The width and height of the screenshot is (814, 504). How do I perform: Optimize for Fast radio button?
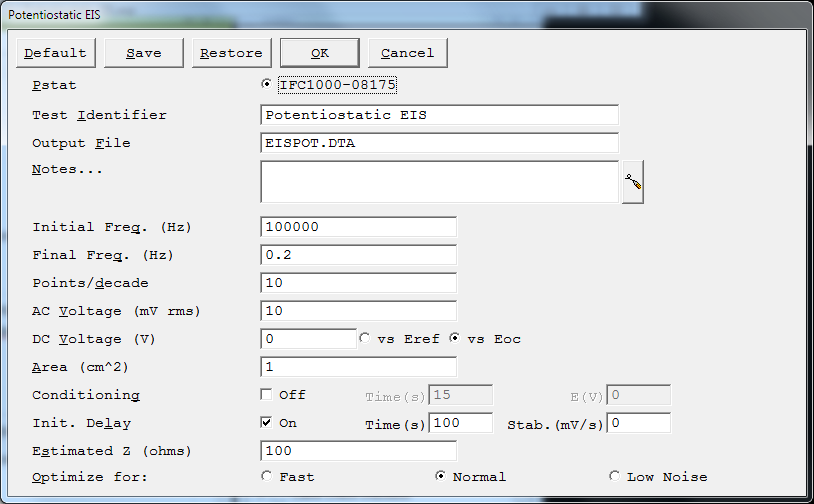266,476
